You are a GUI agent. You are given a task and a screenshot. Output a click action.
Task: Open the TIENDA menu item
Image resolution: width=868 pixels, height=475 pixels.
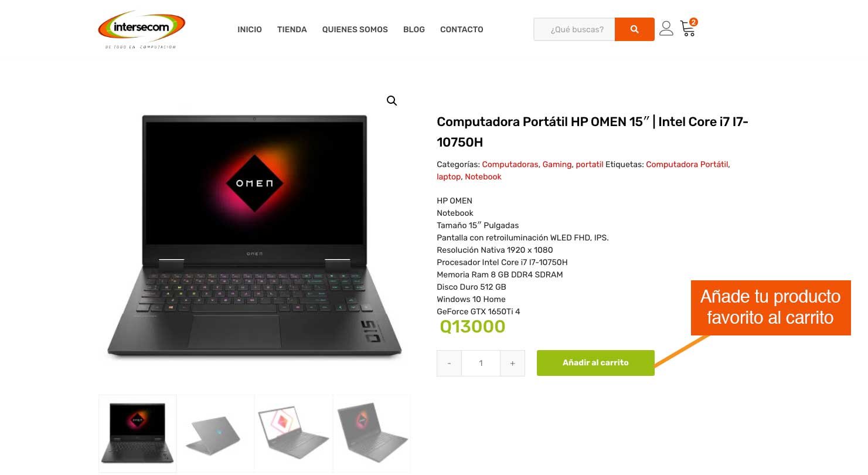pyautogui.click(x=292, y=29)
